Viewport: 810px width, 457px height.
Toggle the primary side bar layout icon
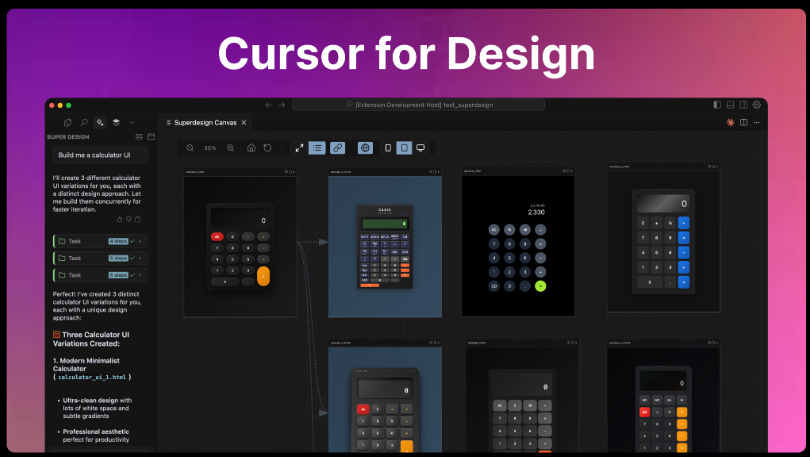tap(717, 105)
